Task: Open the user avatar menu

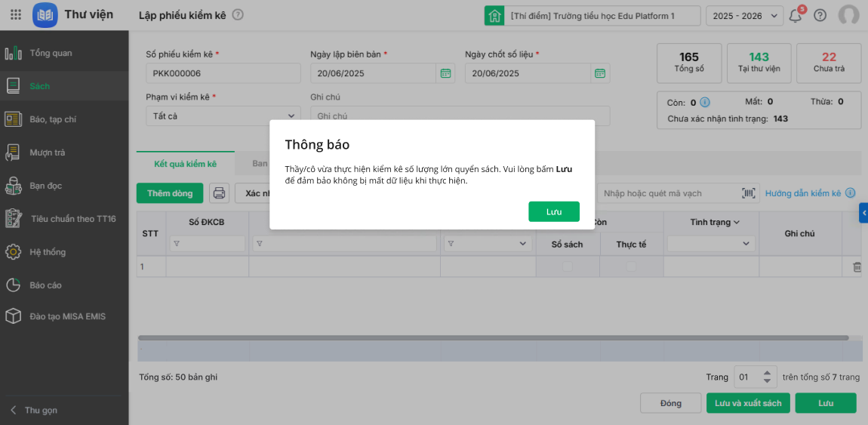Action: 848,16
